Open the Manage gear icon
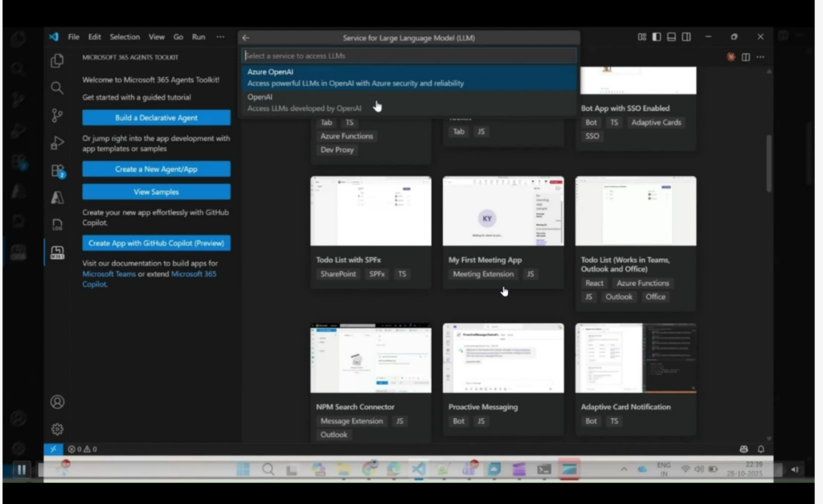 57,429
